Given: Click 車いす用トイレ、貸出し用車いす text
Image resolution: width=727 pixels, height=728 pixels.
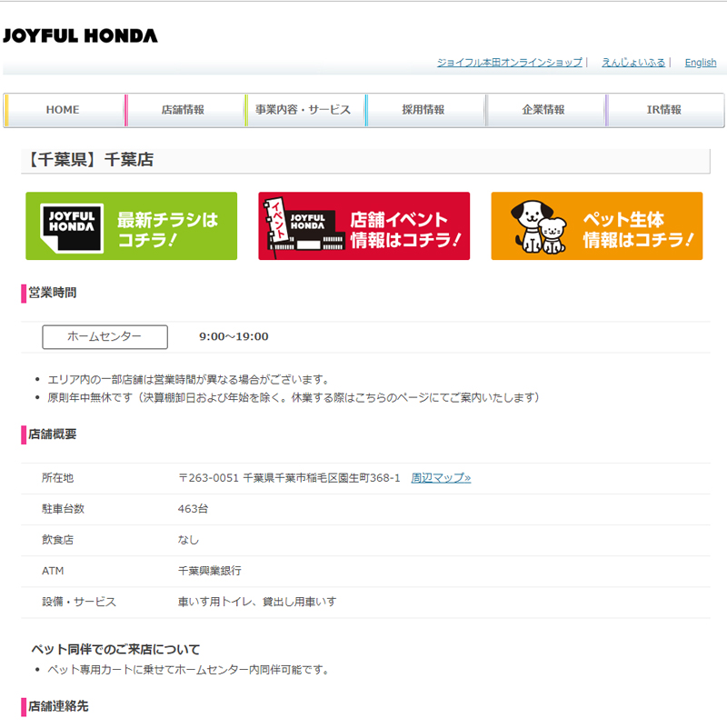Looking at the screenshot, I should 257,602.
